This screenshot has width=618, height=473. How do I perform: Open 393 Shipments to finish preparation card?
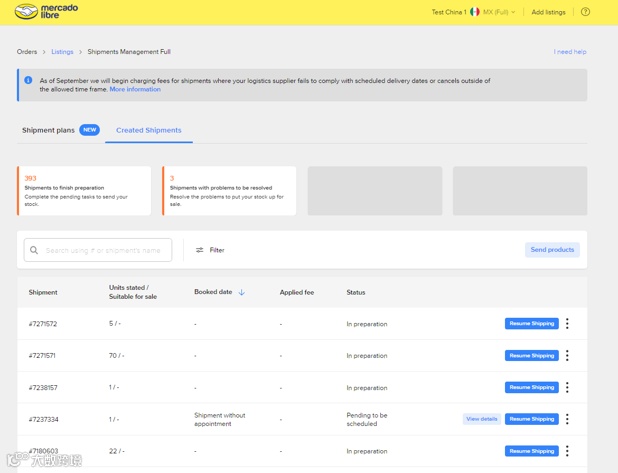click(x=84, y=191)
